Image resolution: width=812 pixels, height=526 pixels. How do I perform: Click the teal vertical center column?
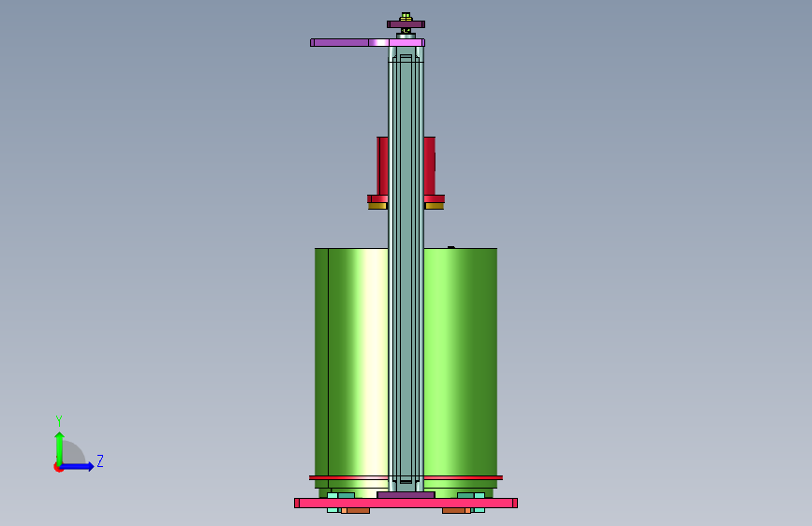406,270
